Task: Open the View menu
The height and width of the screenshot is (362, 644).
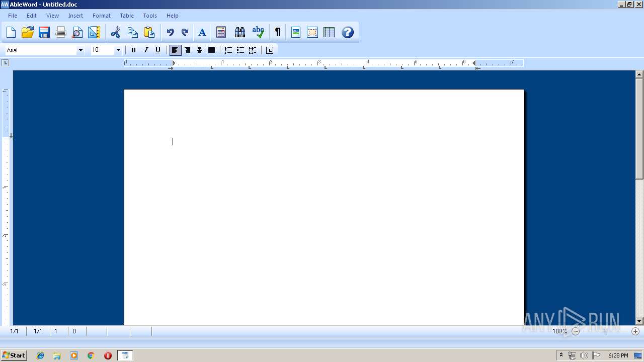Action: pyautogui.click(x=53, y=16)
